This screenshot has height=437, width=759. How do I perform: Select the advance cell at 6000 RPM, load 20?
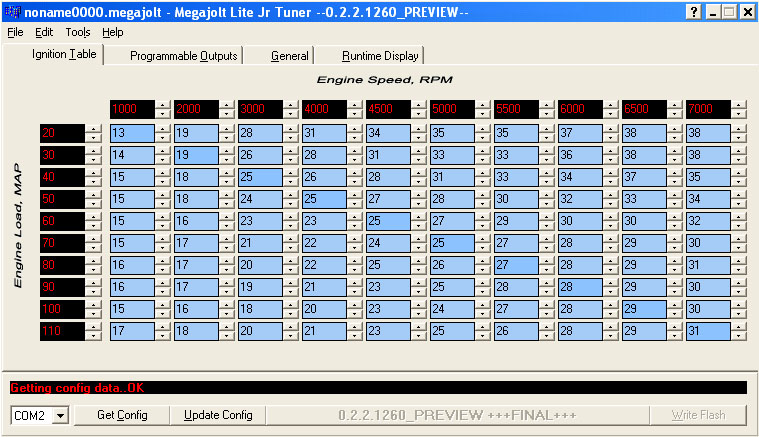click(x=580, y=133)
